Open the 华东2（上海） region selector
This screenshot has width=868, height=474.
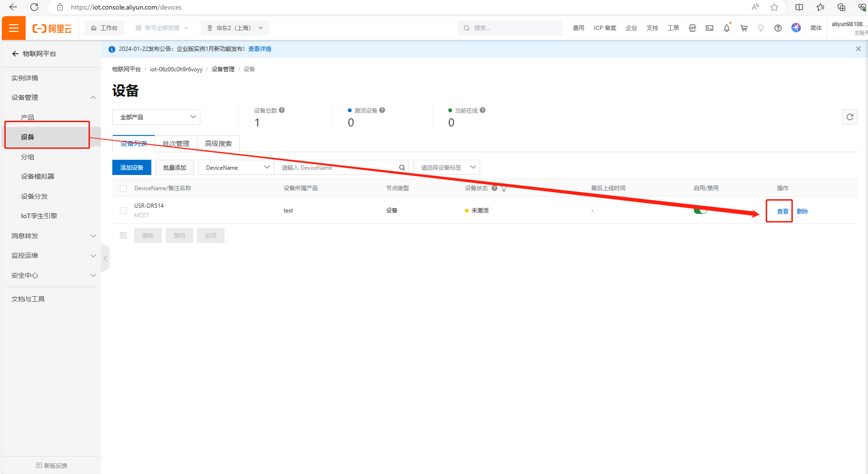click(235, 28)
